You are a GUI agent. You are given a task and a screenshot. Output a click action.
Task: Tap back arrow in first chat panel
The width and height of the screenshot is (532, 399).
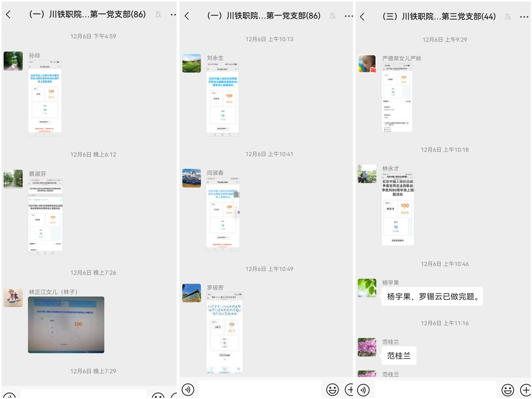8,14
